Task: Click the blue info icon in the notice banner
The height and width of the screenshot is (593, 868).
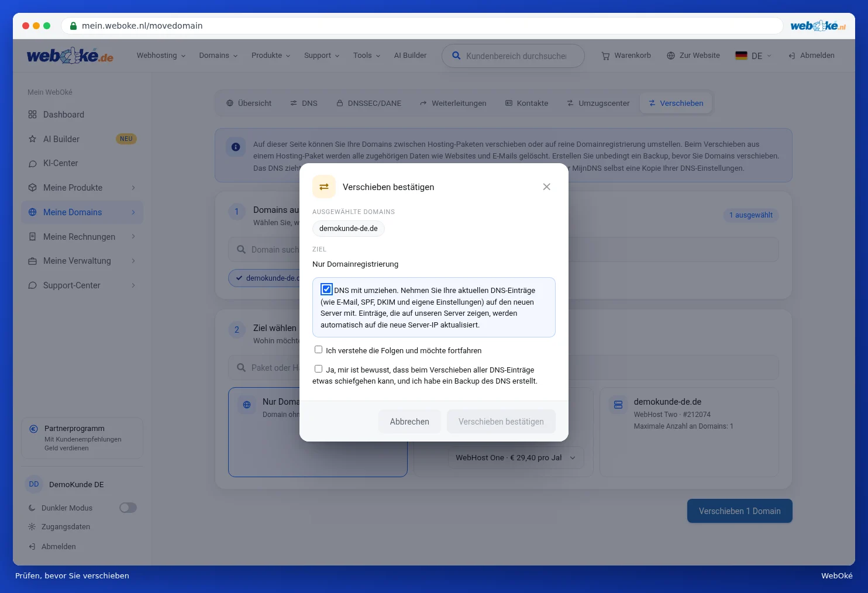Action: tap(236, 147)
